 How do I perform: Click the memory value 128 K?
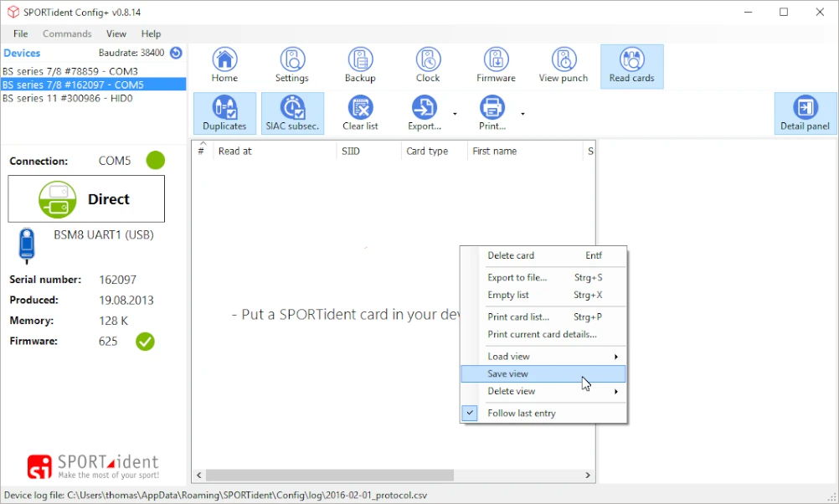pos(113,321)
